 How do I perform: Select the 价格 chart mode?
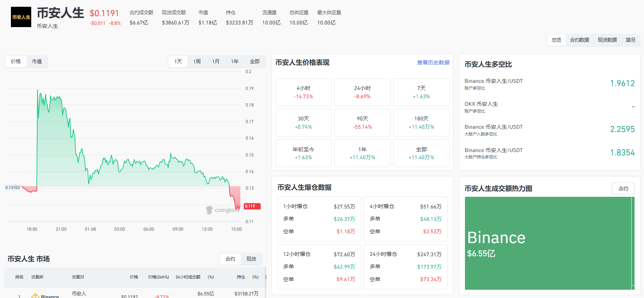pos(16,61)
